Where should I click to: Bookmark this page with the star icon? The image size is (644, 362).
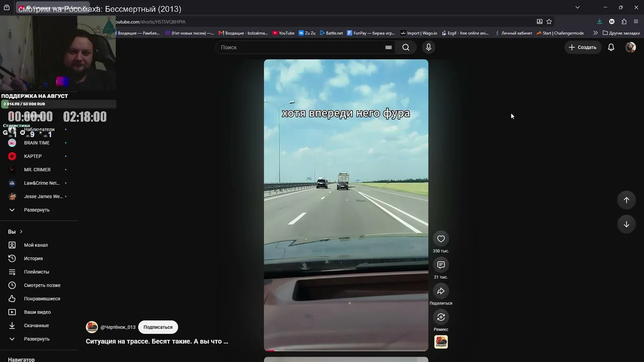pos(549,22)
